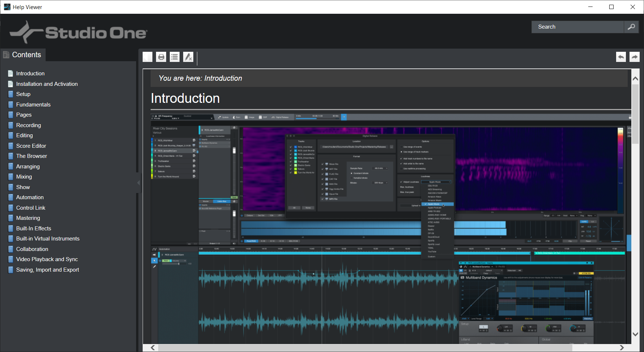
Task: Open the Built-In Effects topic
Action: click(34, 228)
